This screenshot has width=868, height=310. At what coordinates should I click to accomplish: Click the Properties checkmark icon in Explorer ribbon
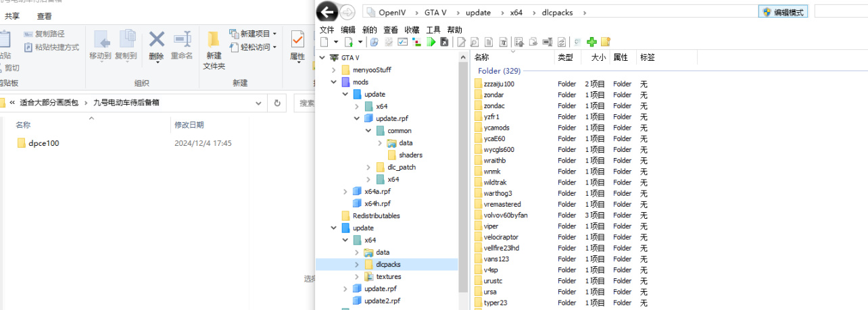(x=297, y=39)
